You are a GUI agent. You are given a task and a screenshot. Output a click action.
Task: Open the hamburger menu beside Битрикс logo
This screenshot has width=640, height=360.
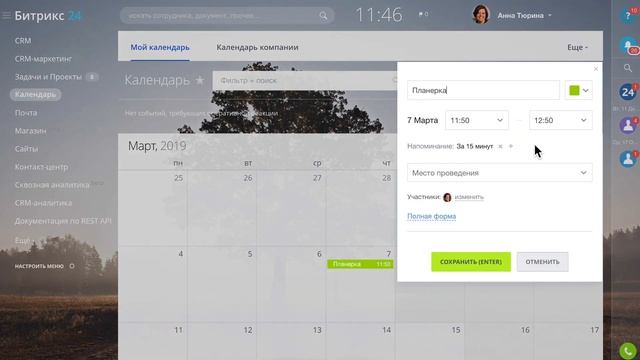click(6, 16)
